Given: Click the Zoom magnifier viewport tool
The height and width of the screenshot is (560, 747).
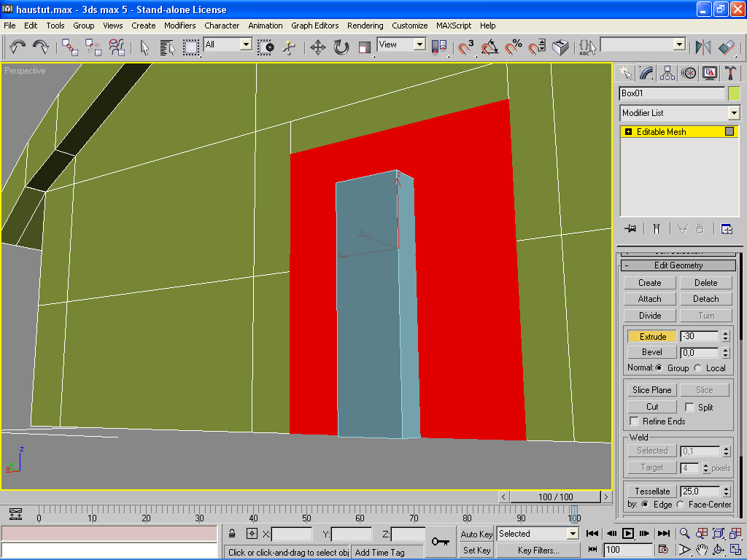Looking at the screenshot, I should [684, 534].
